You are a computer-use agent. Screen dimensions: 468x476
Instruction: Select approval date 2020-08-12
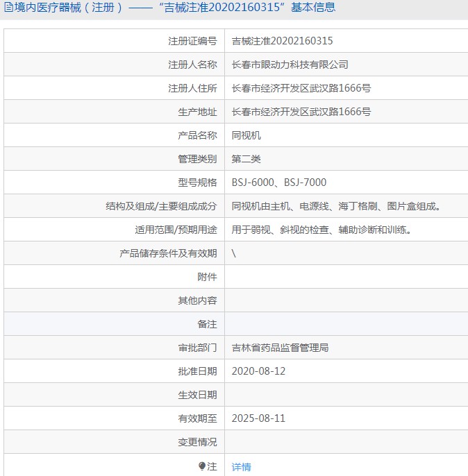click(258, 371)
